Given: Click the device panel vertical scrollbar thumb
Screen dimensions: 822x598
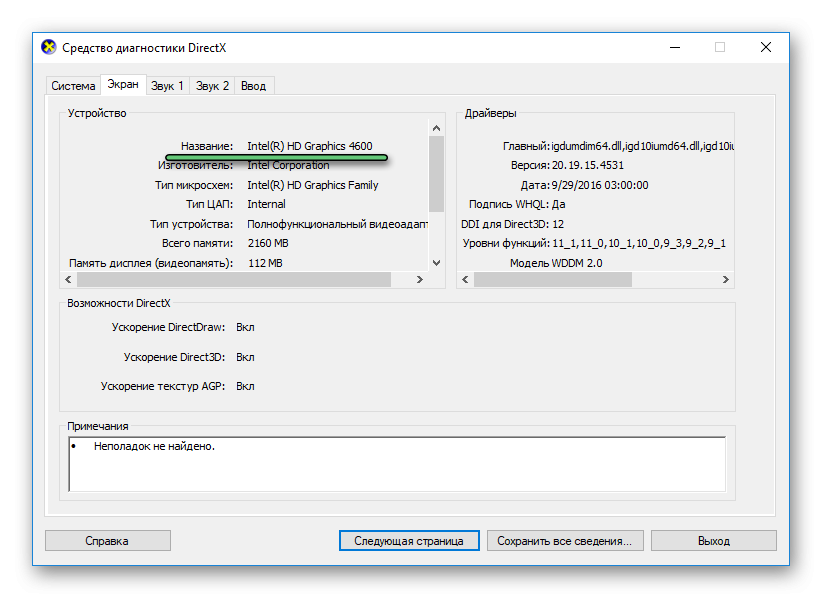Looking at the screenshot, I should [436, 174].
